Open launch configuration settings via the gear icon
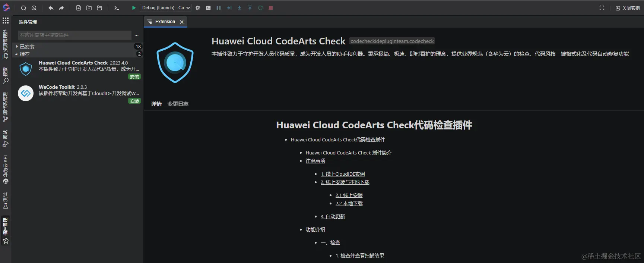This screenshot has height=263, width=644. (x=198, y=8)
